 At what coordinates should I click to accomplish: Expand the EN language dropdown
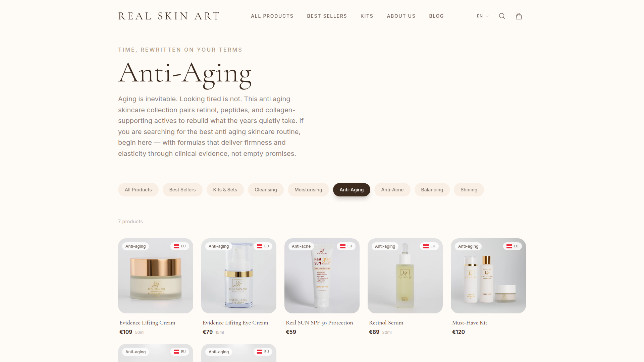tap(483, 16)
